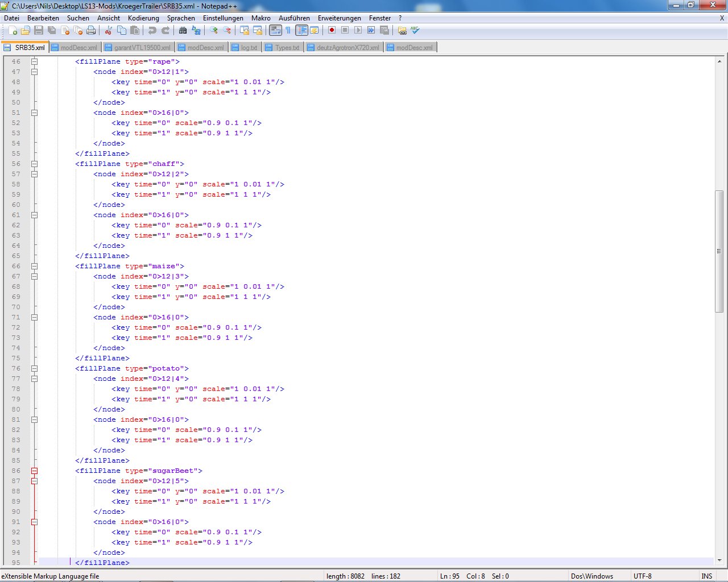Cut the selection using the scissors icon
This screenshot has width=728, height=582.
[108, 30]
